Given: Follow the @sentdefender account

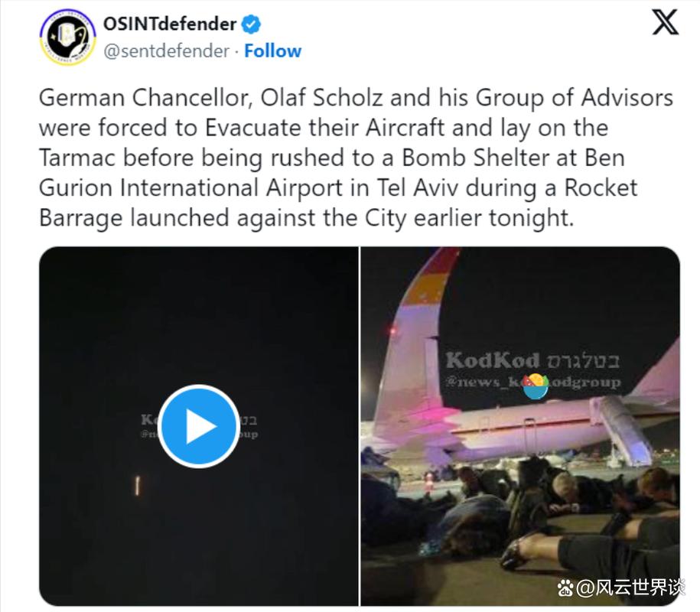Looking at the screenshot, I should (x=273, y=51).
